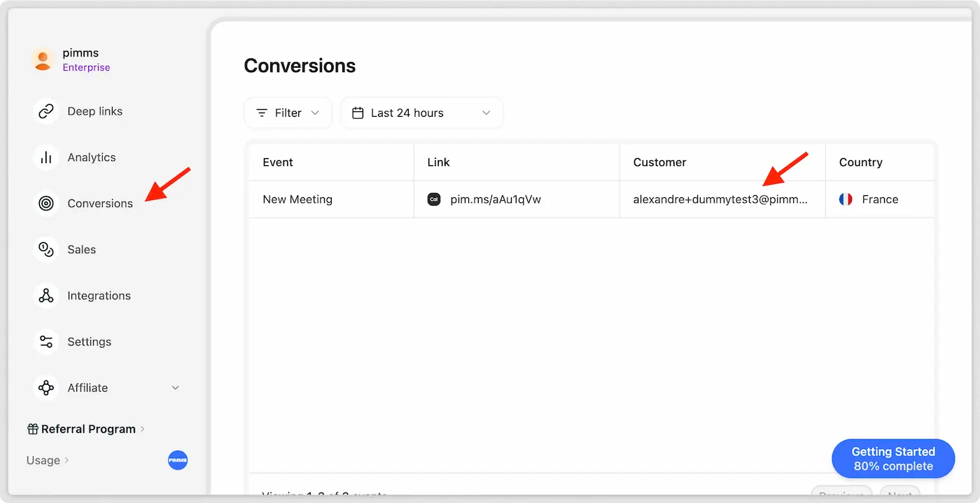This screenshot has height=503, width=980.
Task: Navigate to Integrations menu item
Action: [99, 296]
